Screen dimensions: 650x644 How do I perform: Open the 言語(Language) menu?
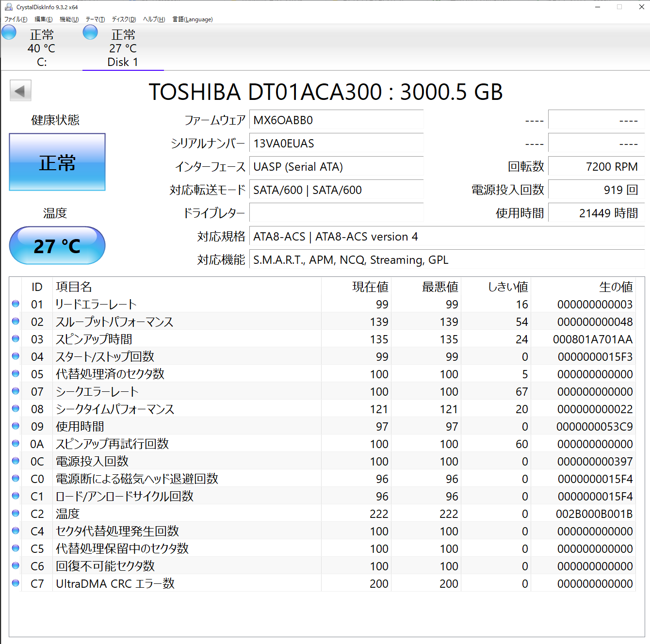tap(193, 19)
